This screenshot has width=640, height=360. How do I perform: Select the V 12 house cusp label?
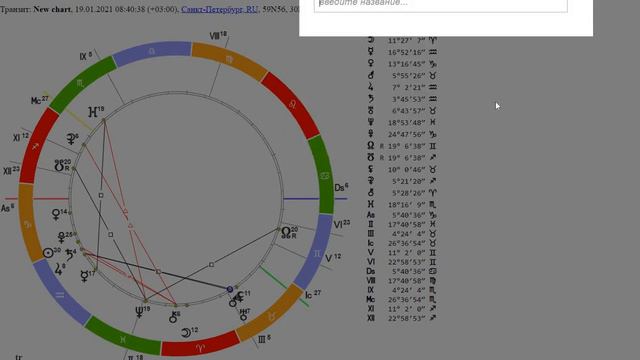(333, 258)
